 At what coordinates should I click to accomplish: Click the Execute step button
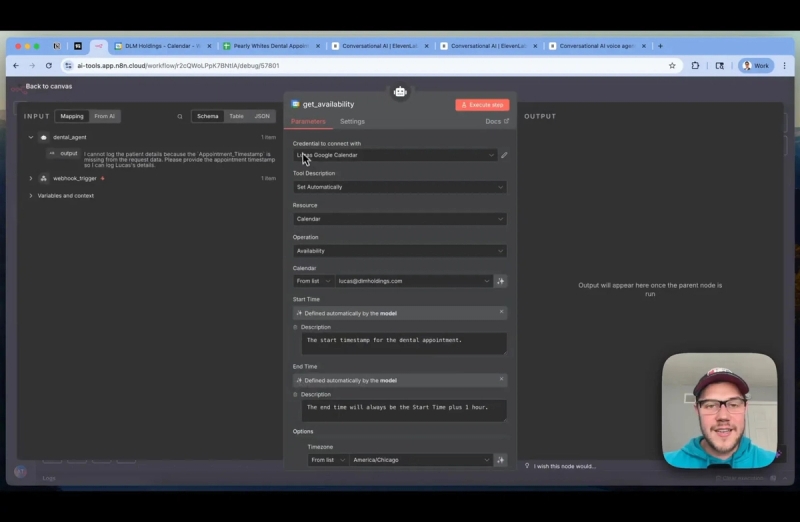(x=482, y=105)
